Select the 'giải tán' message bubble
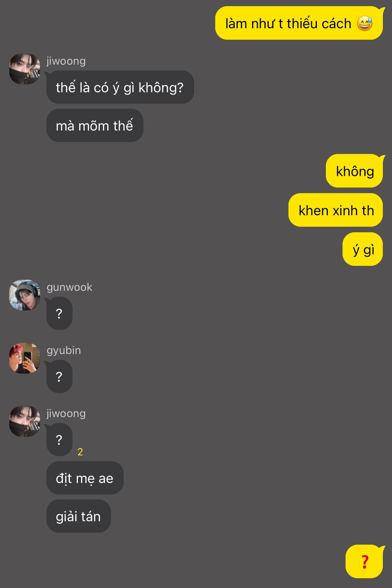The height and width of the screenshot is (588, 392). [x=78, y=516]
